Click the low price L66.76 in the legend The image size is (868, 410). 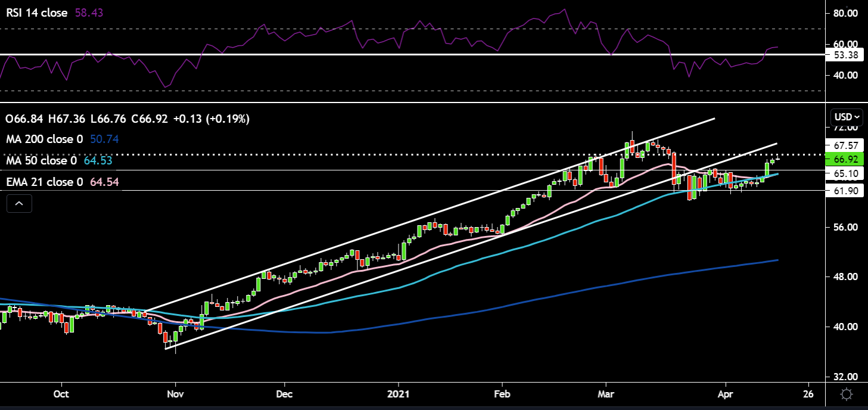tap(107, 119)
